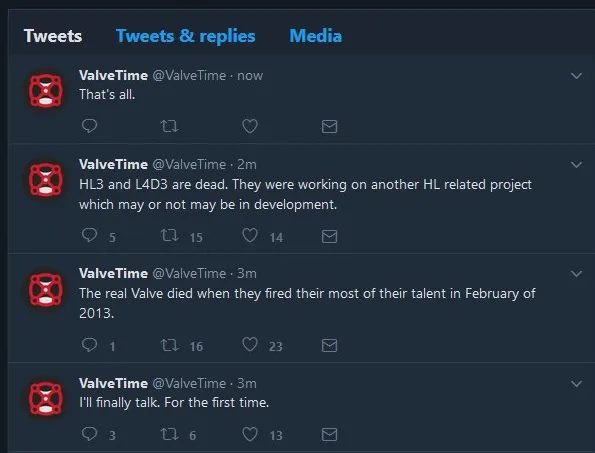Open chevron menu on "real Valve died" tweet

[576, 274]
